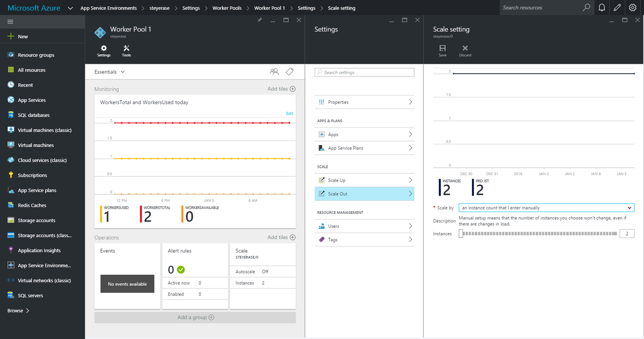
Task: Navigate to Worker Pools via breadcrumb
Action: point(227,7)
